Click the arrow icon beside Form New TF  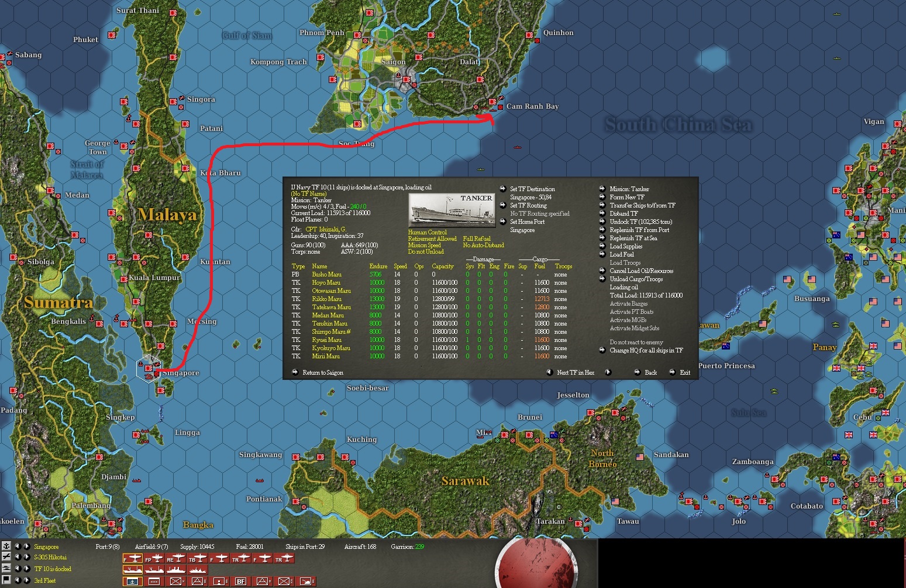pyautogui.click(x=602, y=197)
